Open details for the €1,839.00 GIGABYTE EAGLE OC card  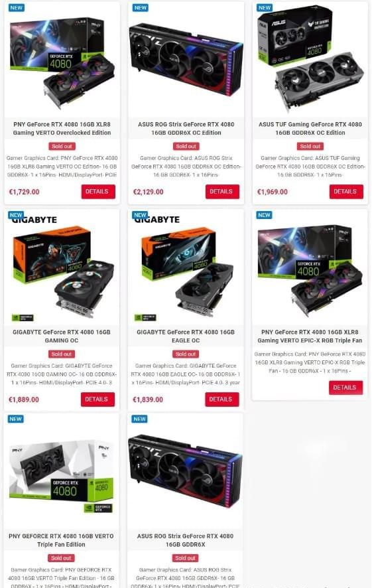[x=222, y=400]
